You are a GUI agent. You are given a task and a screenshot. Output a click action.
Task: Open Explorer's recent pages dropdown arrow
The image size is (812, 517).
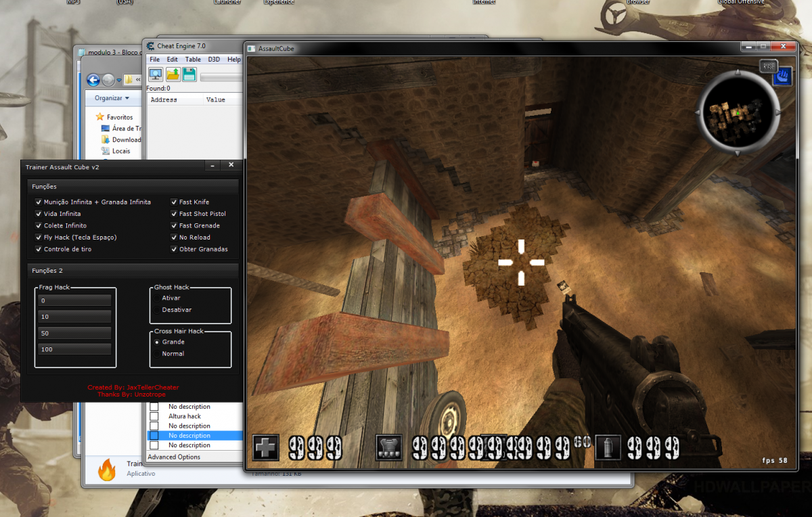click(119, 80)
